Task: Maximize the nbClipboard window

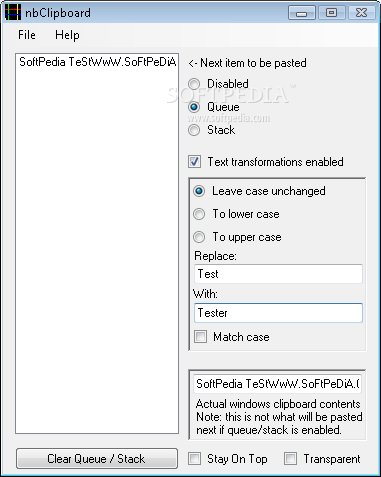Action: click(331, 13)
